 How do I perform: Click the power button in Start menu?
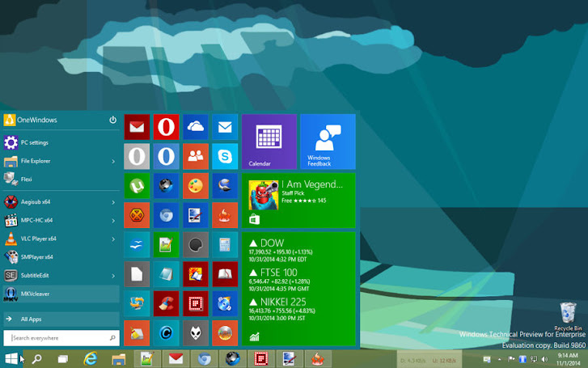click(112, 120)
